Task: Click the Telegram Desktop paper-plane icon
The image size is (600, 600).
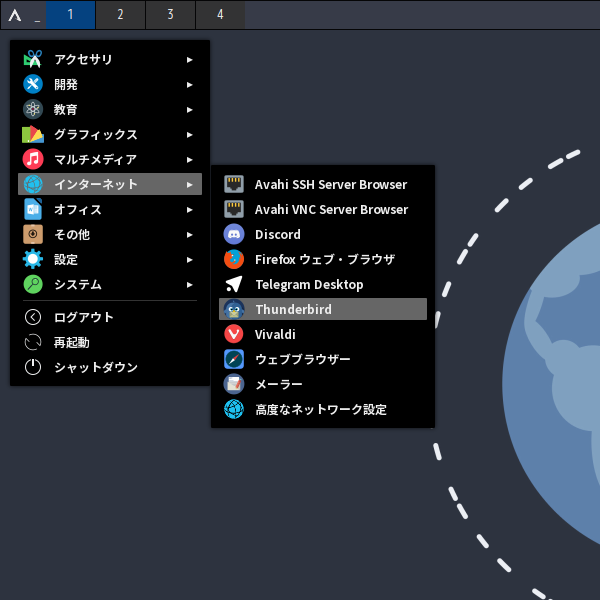Action: pos(234,285)
